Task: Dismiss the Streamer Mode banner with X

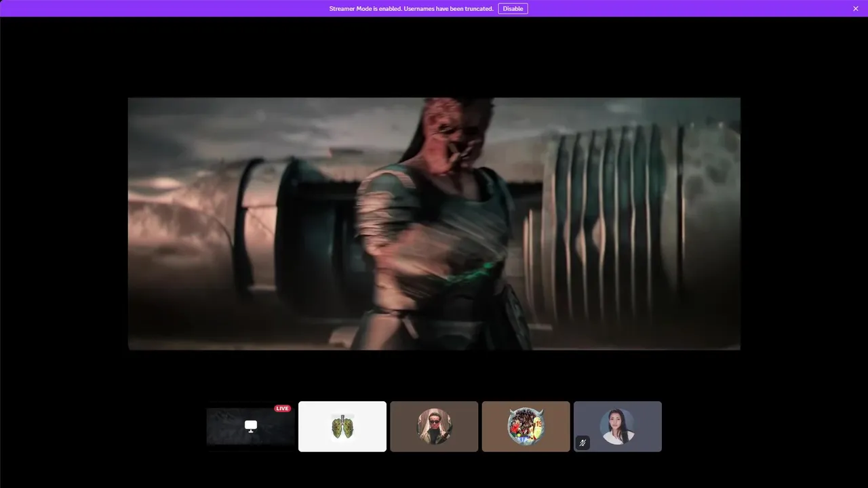Action: (856, 9)
